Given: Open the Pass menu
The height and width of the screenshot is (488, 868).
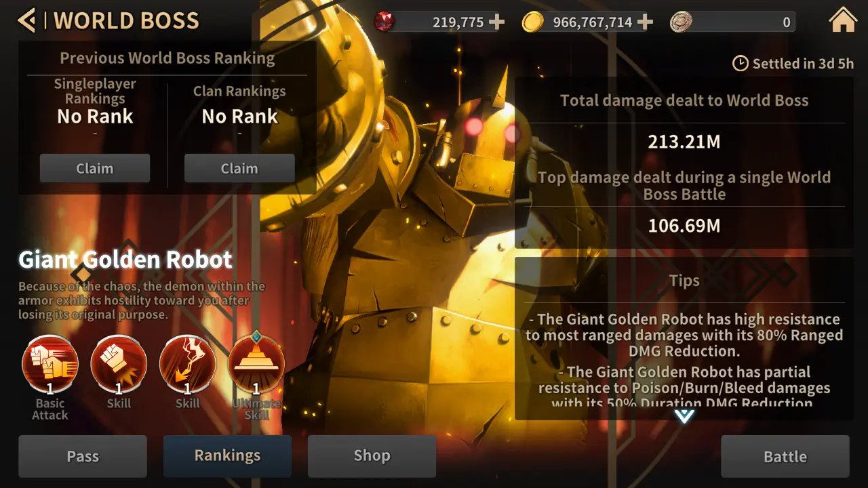Looking at the screenshot, I should [83, 456].
